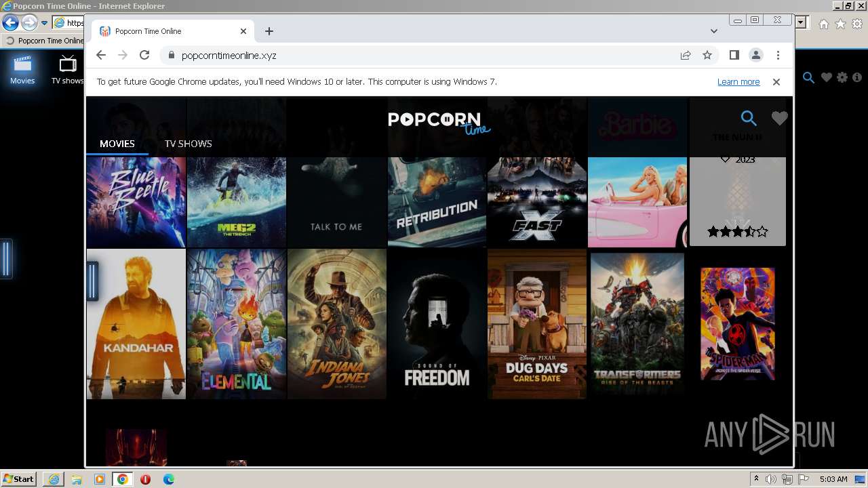Open IE favorites star
Viewport: 868px width, 488px height.
[840, 24]
